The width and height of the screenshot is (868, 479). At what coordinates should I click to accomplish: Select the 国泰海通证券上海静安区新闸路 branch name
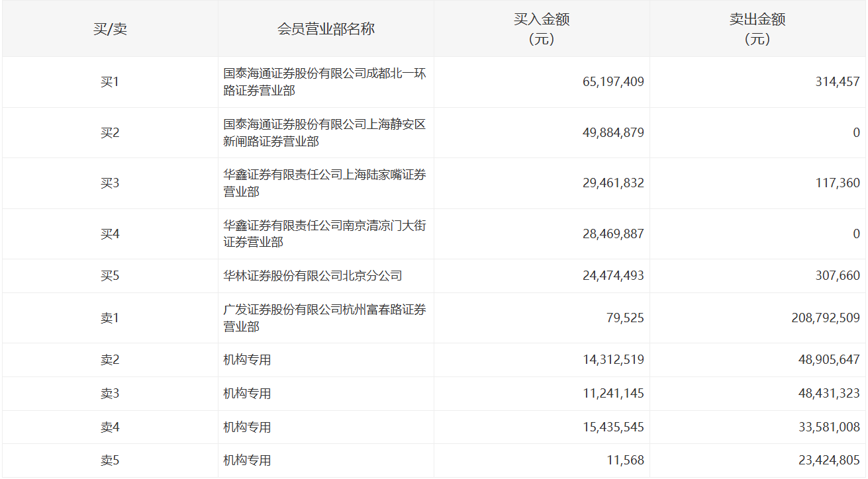coord(324,133)
